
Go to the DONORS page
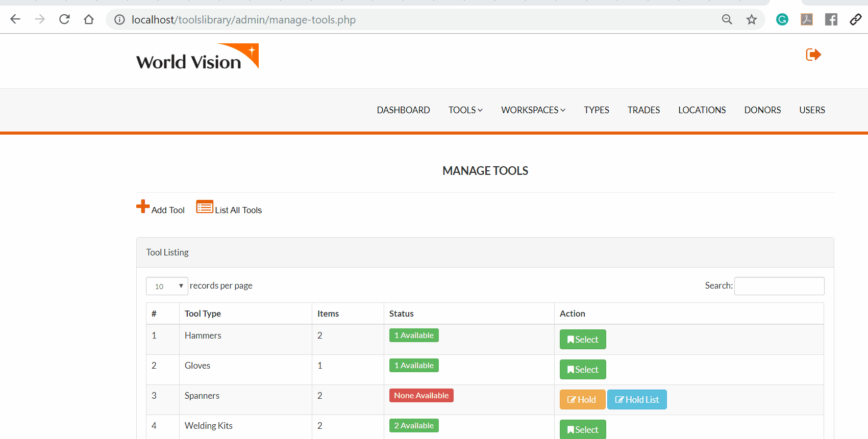pyautogui.click(x=762, y=110)
